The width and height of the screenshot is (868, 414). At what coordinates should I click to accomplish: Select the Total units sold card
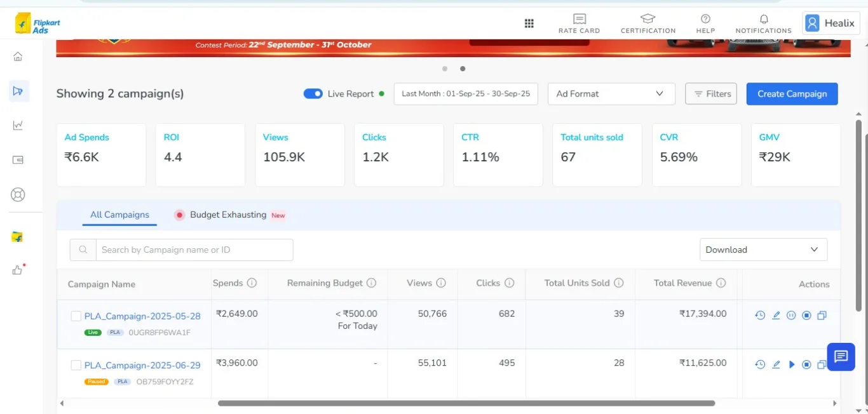click(597, 155)
